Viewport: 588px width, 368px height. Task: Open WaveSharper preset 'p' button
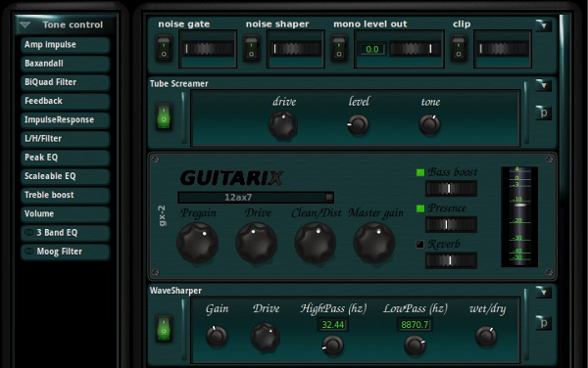544,323
